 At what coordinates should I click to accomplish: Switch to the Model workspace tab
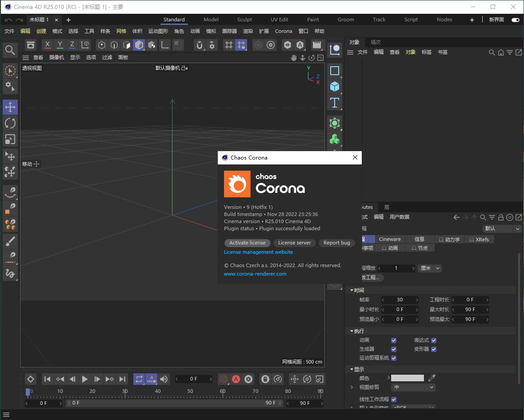point(211,20)
